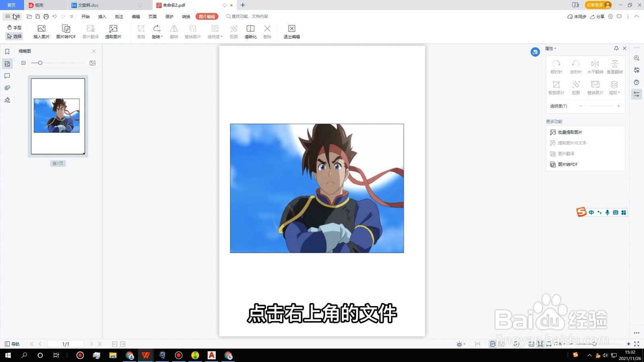
Task: Open the attachments paperclip icon
Action: pos(7,88)
